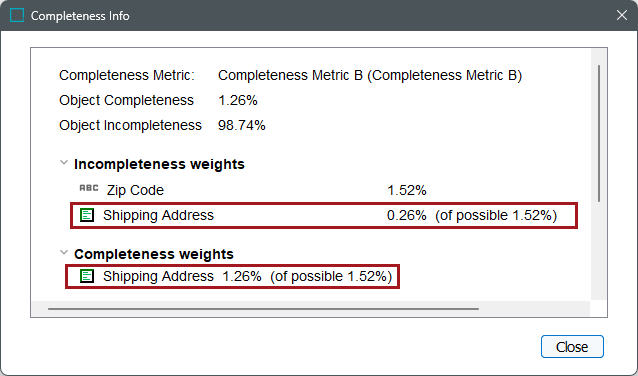Viewport: 638px width, 376px height.
Task: Click the Completeness Info window icon
Action: [17, 15]
